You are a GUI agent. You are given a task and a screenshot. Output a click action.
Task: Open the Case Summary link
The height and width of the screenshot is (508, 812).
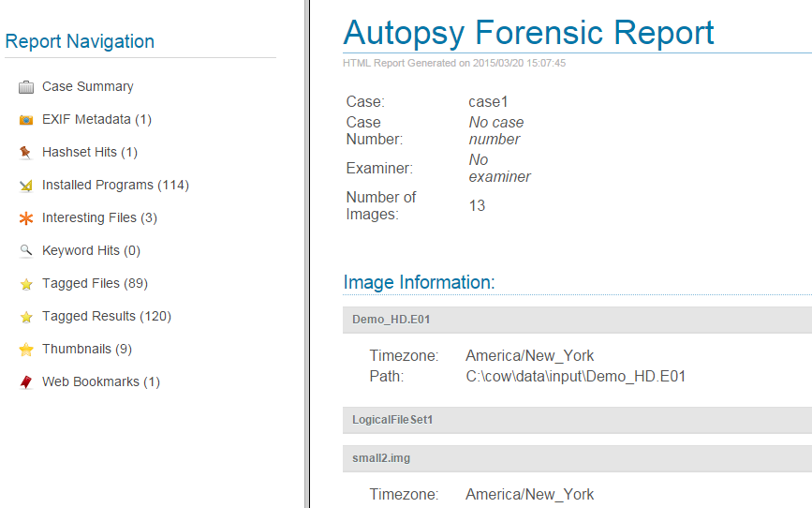[88, 86]
